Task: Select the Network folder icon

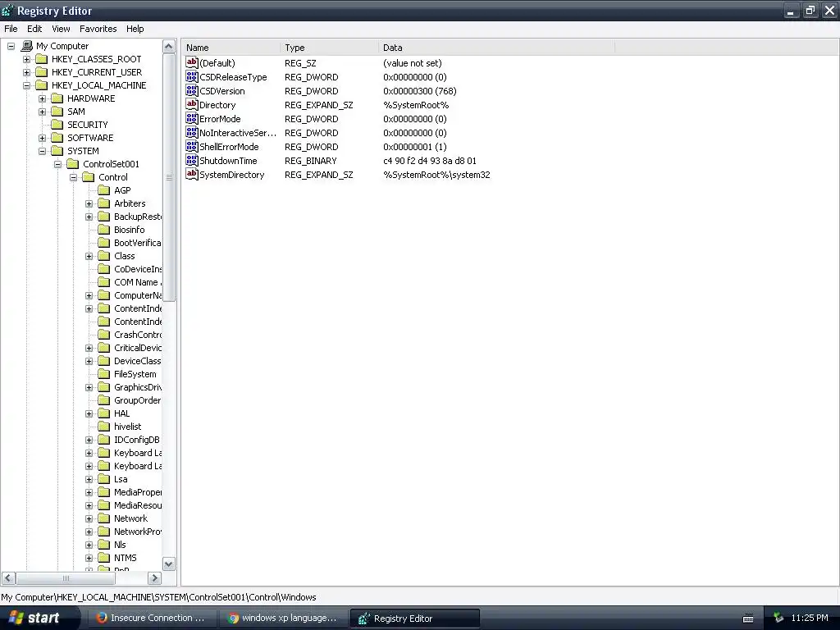Action: 104,518
